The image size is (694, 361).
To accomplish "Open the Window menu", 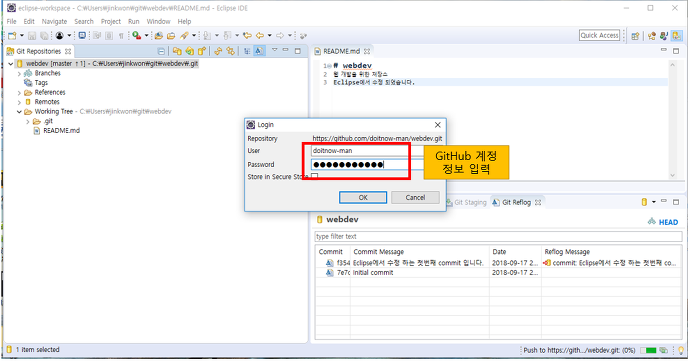I will click(158, 21).
